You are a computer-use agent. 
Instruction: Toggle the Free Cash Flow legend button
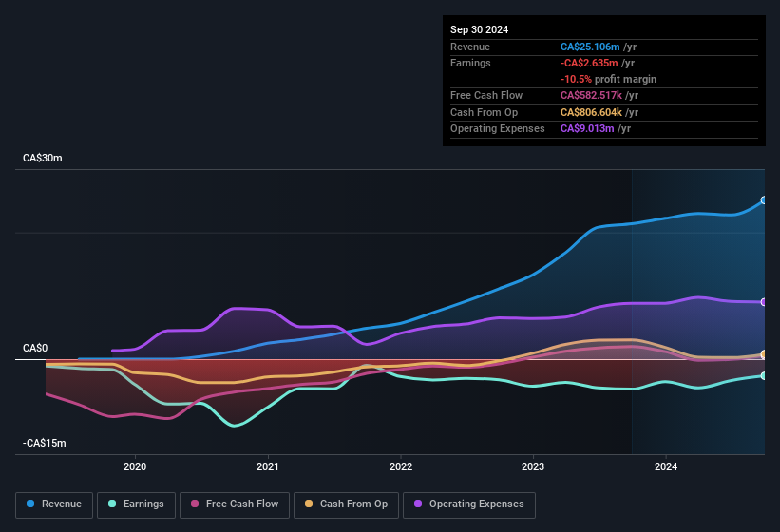click(235, 504)
